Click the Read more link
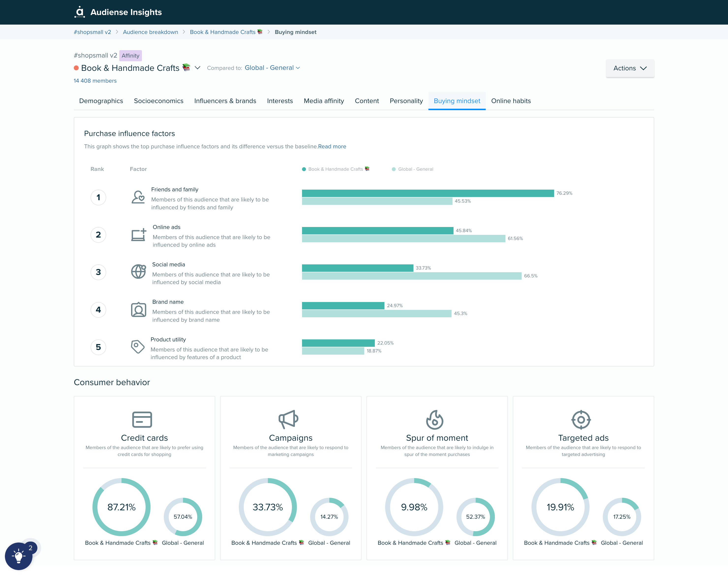This screenshot has height=575, width=728. [332, 146]
